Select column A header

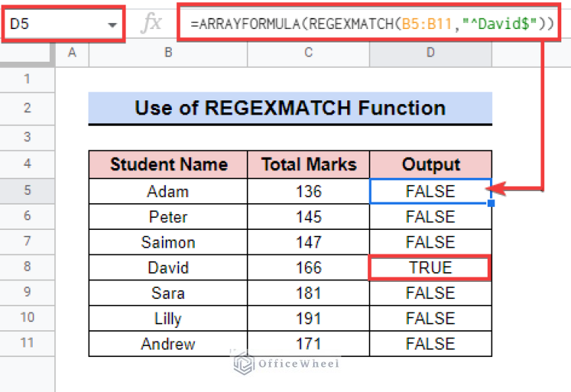(72, 52)
